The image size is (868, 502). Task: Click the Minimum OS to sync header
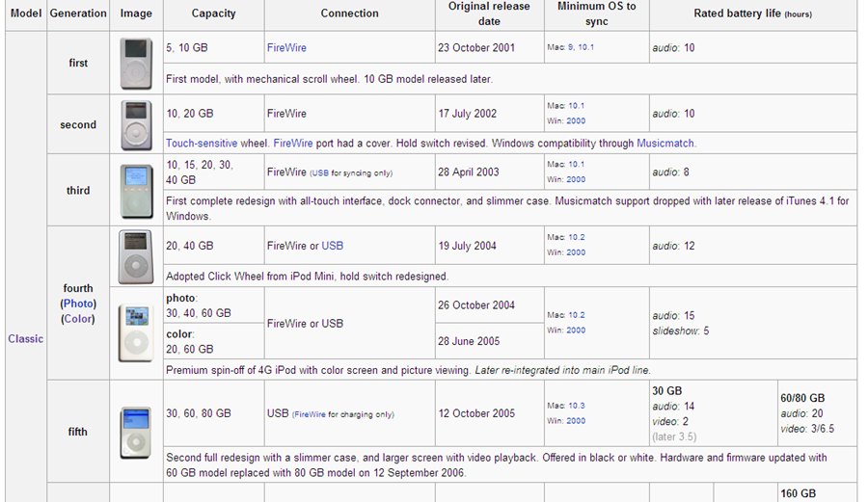point(597,13)
